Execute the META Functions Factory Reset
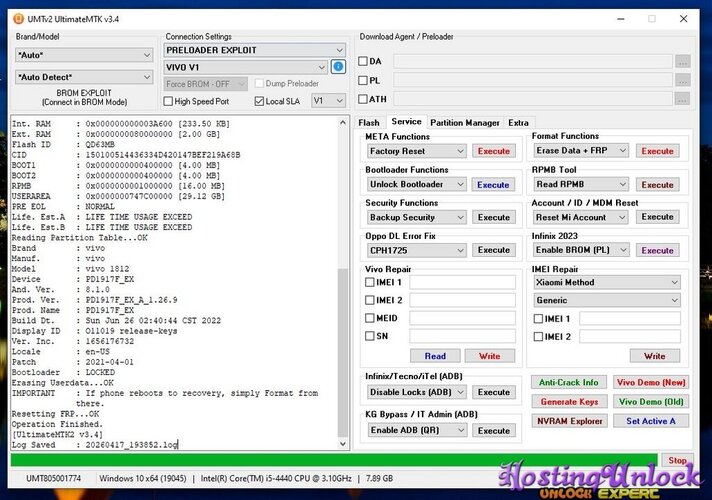The height and width of the screenshot is (500, 712). point(494,151)
